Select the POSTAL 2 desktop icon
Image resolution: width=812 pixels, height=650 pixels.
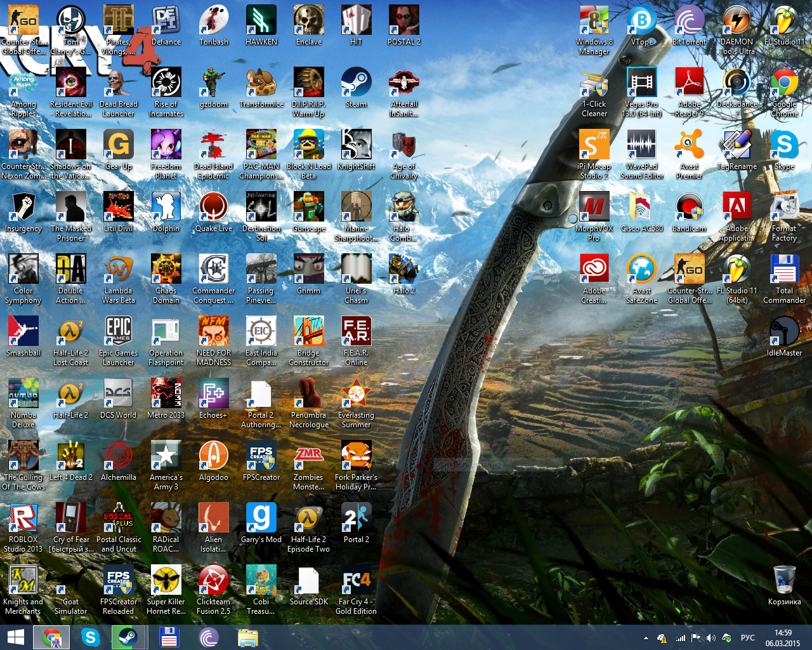click(x=404, y=25)
